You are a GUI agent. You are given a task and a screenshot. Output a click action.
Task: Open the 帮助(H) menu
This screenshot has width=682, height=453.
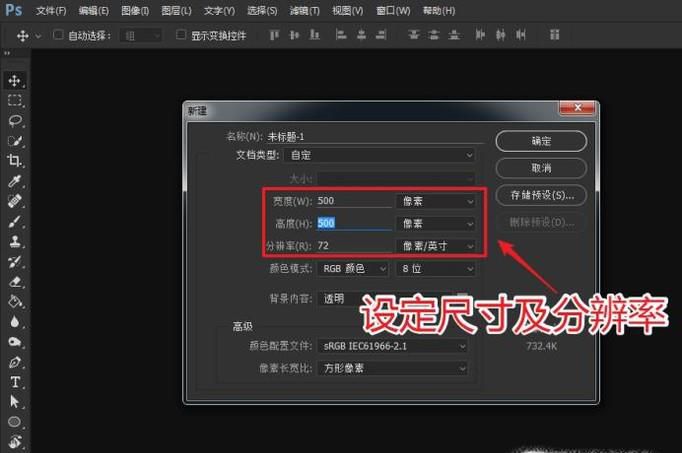pyautogui.click(x=439, y=10)
